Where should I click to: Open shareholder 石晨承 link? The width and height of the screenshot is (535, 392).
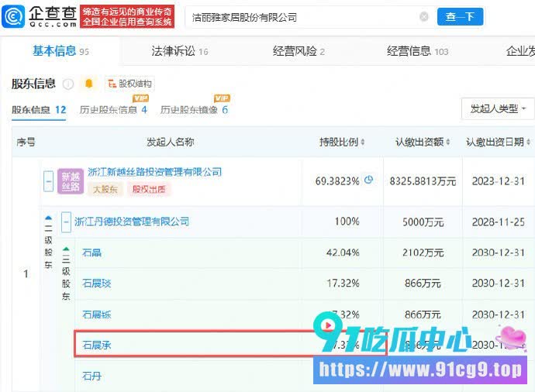(x=97, y=346)
